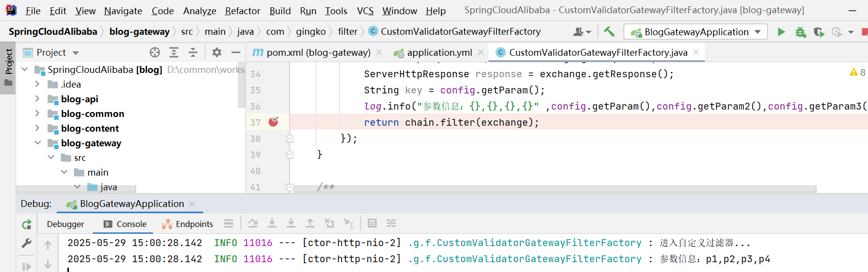This screenshot has height=272, width=868.
Task: Open Project panel settings gear
Action: click(217, 52)
